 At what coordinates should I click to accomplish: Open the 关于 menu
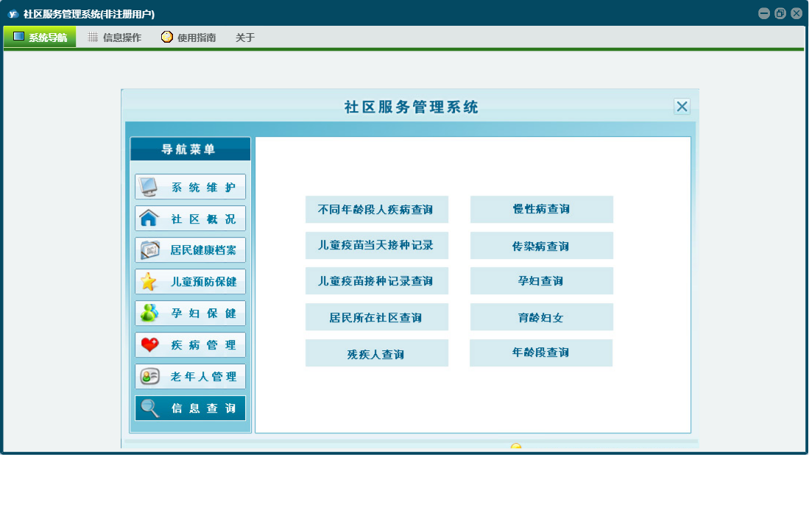[245, 37]
